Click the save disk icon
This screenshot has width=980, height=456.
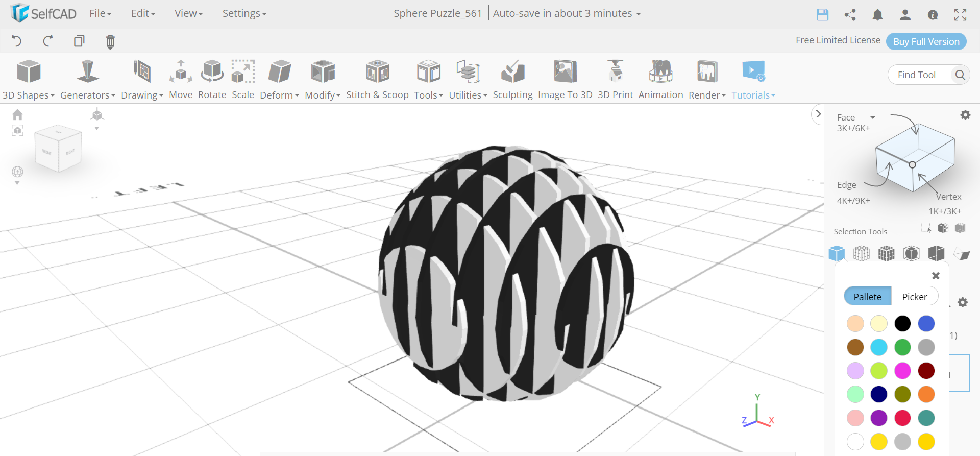(822, 15)
